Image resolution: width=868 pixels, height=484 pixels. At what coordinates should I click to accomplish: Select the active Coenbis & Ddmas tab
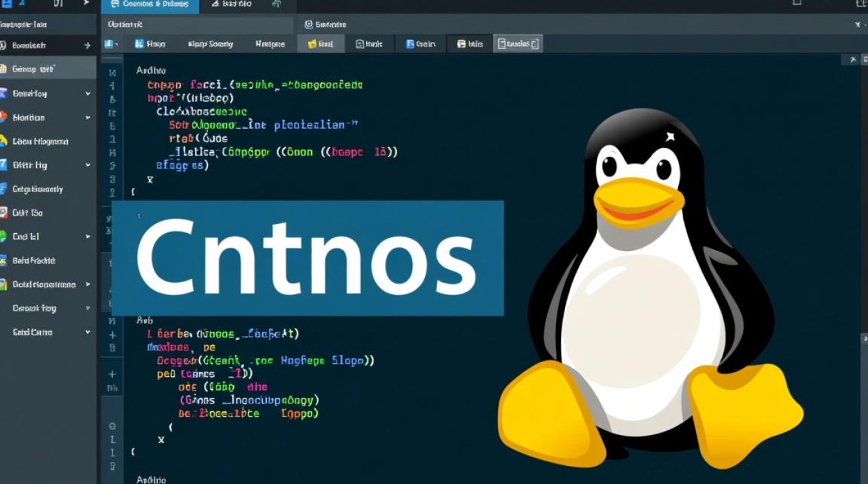[x=150, y=6]
